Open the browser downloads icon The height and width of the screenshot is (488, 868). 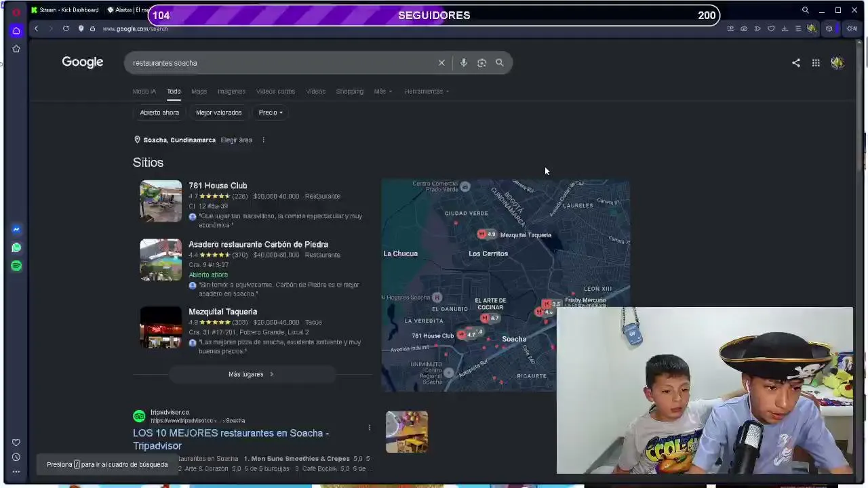click(785, 28)
